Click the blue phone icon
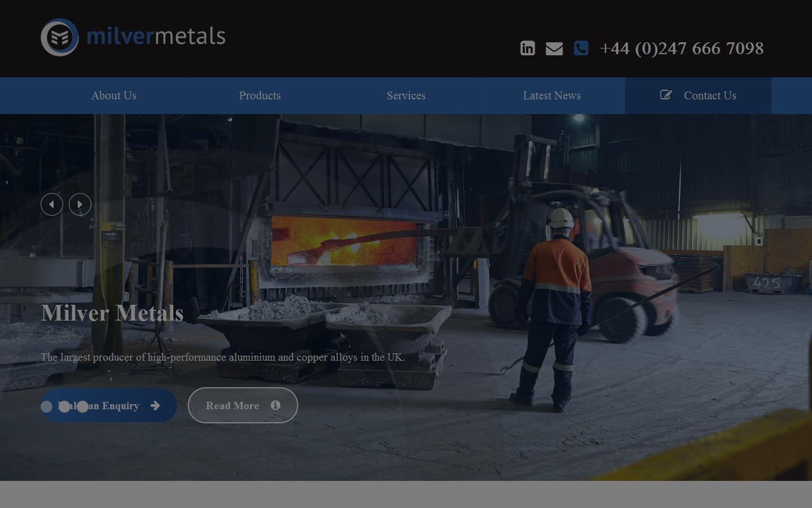This screenshot has width=812, height=508. pos(581,49)
